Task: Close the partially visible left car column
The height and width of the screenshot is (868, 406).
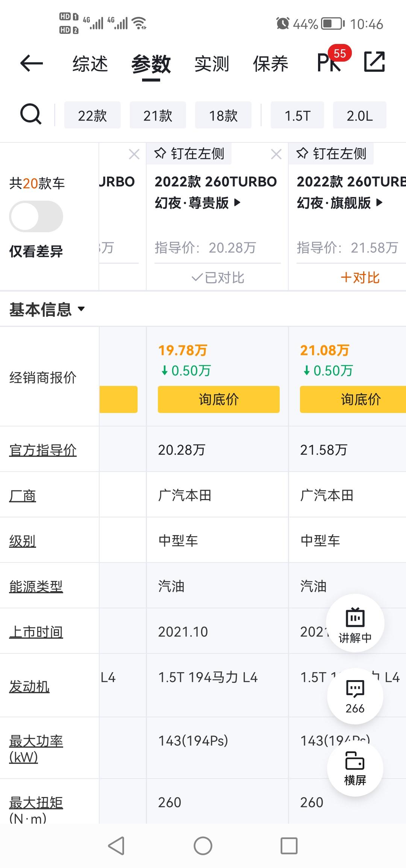Action: [134, 154]
